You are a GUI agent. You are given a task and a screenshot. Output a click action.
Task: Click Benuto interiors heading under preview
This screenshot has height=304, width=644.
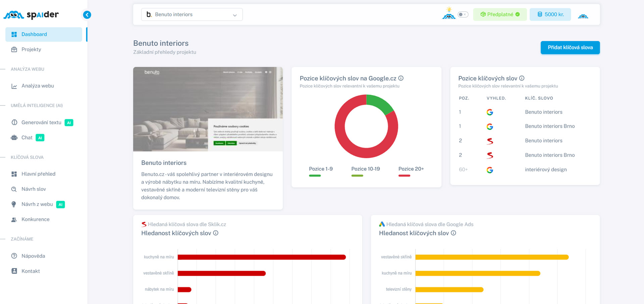(x=164, y=163)
